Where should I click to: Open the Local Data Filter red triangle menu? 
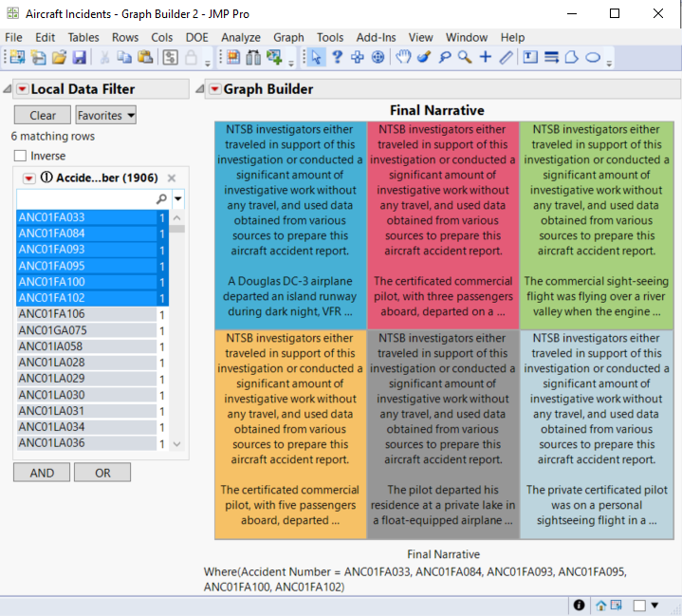[x=22, y=89]
